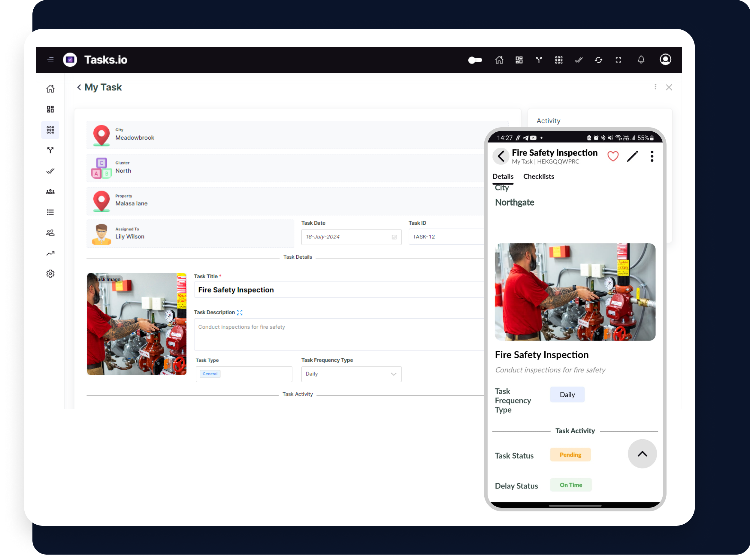Open the user profile avatar icon
Image resolution: width=750 pixels, height=560 pixels.
(665, 60)
